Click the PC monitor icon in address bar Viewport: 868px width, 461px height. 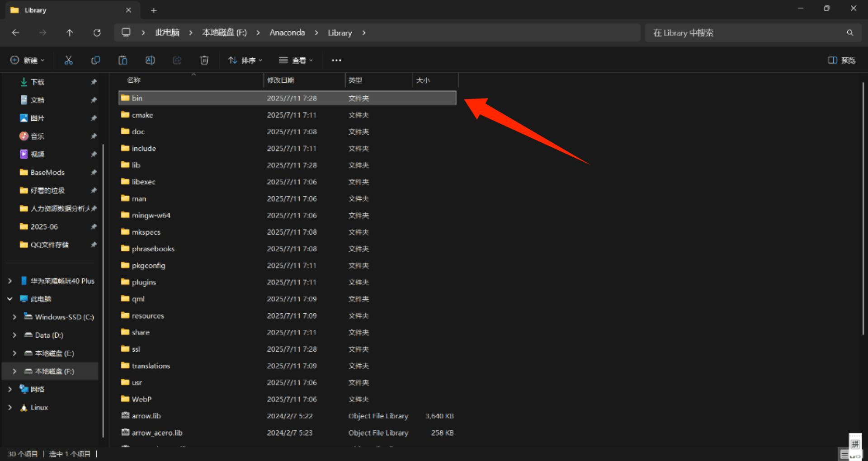point(126,33)
